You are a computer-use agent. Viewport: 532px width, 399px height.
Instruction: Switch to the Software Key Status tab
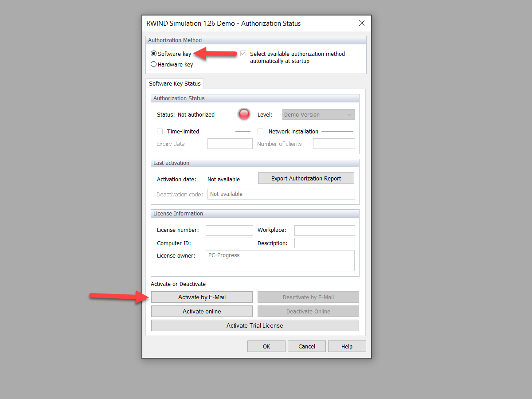(x=175, y=83)
